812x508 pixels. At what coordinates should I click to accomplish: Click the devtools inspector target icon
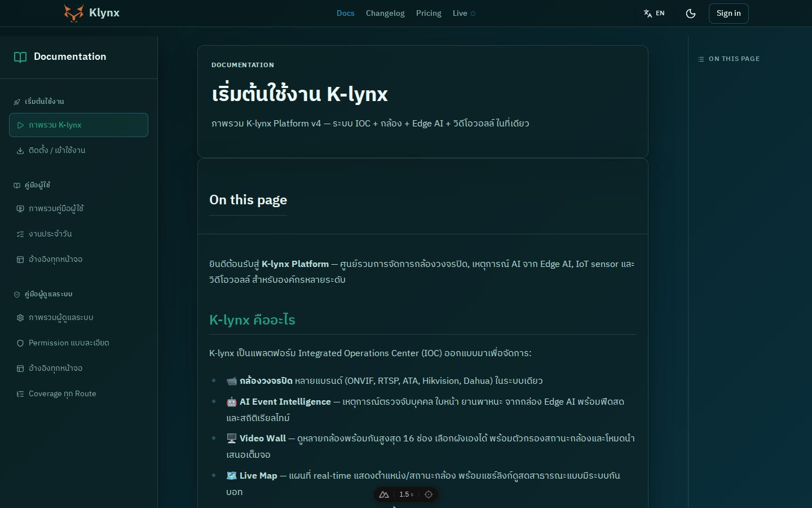(x=429, y=494)
